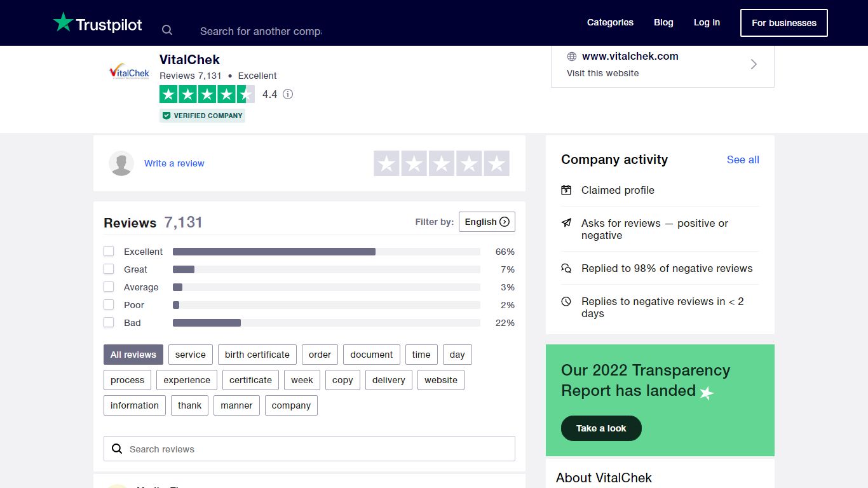
Task: Filter reviews by experience tag
Action: pos(187,380)
